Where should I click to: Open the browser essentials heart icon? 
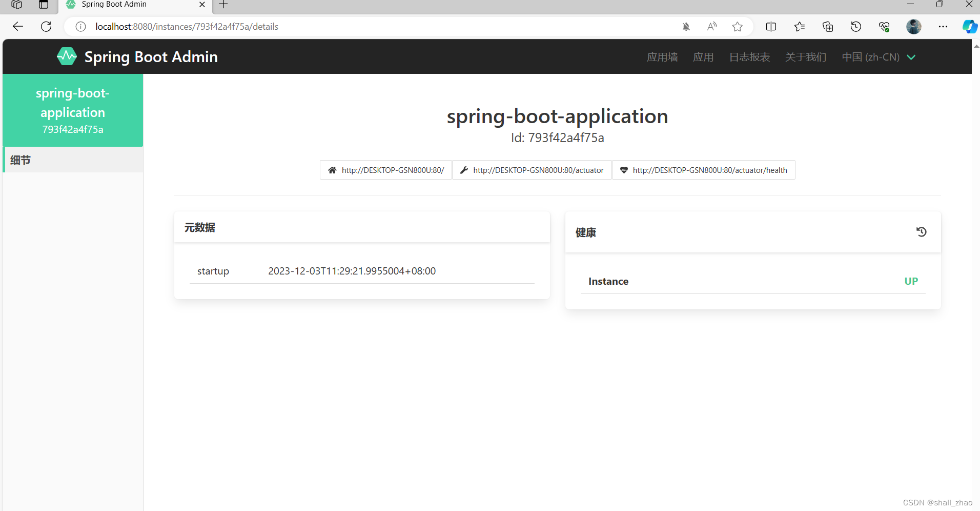pyautogui.click(x=884, y=27)
